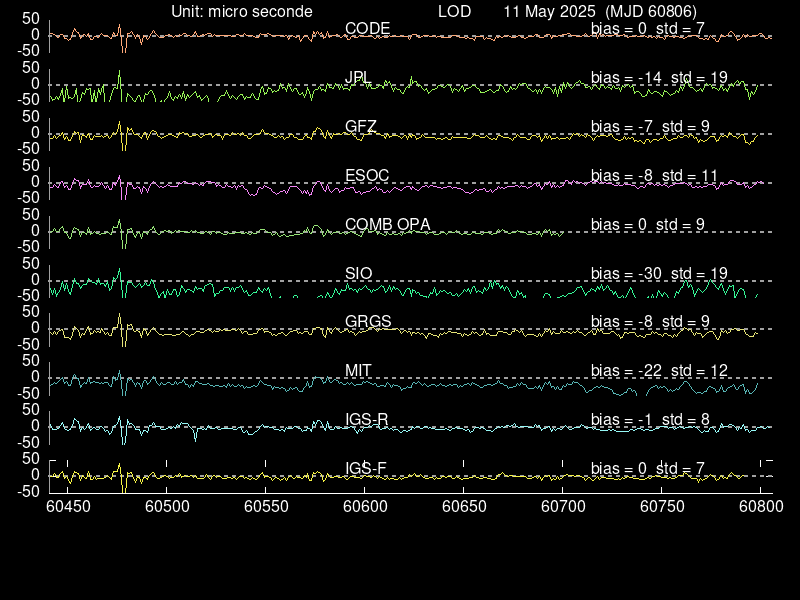Click x-axis label 60600

[x=365, y=507]
